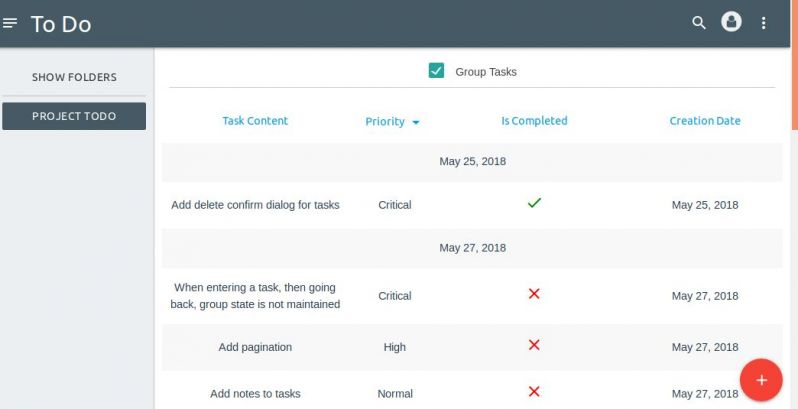The height and width of the screenshot is (409, 798).
Task: Click the red X for the group state task
Action: pos(534,294)
